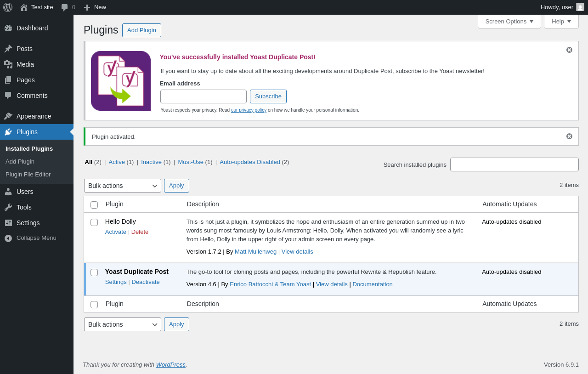Click the Comments speech bubble sidebar icon
The height and width of the screenshot is (374, 588).
[x=8, y=96]
